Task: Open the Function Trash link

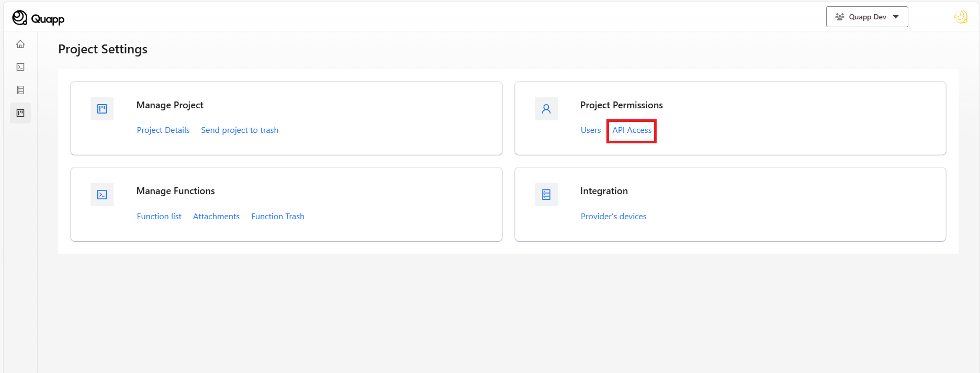Action: [x=277, y=217]
